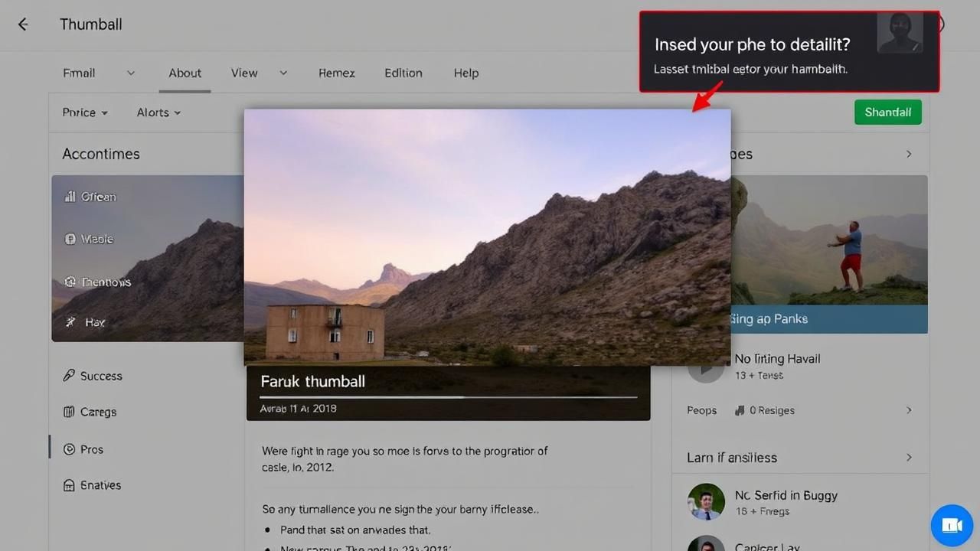Click the green Shandall button
This screenshot has width=980, height=551.
[x=887, y=112]
